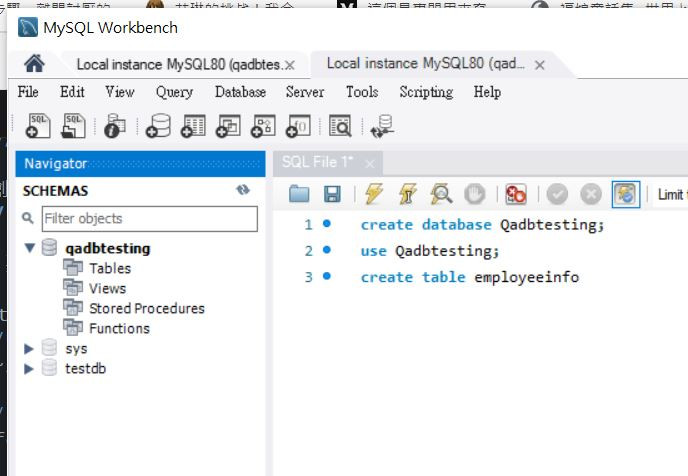Screen dimensions: 688x476
Task: Switch to second Local instance MySQL80 tab
Action: (426, 64)
